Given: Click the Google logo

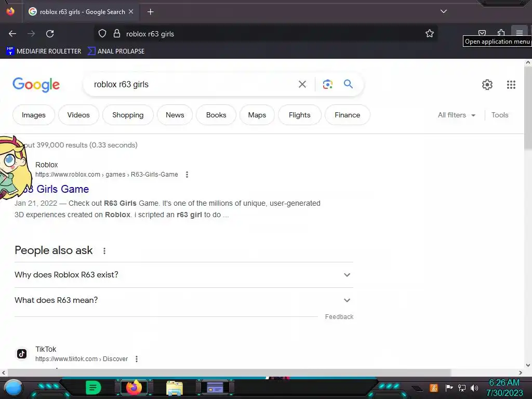Looking at the screenshot, I should click(x=36, y=85).
